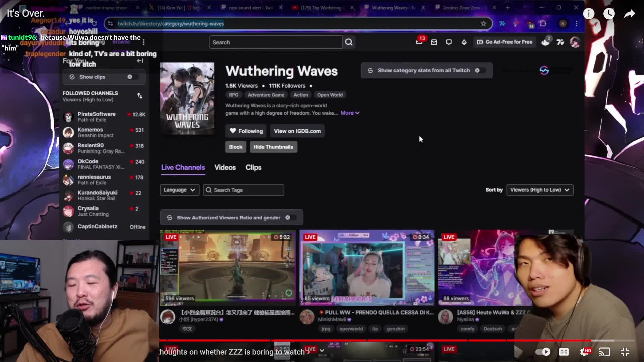The image size is (644, 362).
Task: Toggle Following heart for Wuthering Waves
Action: [246, 131]
